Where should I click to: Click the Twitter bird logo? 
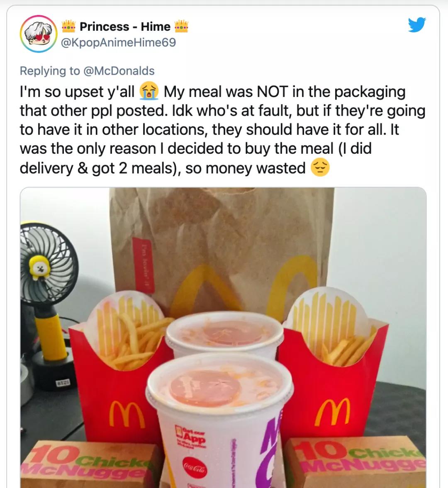417,25
